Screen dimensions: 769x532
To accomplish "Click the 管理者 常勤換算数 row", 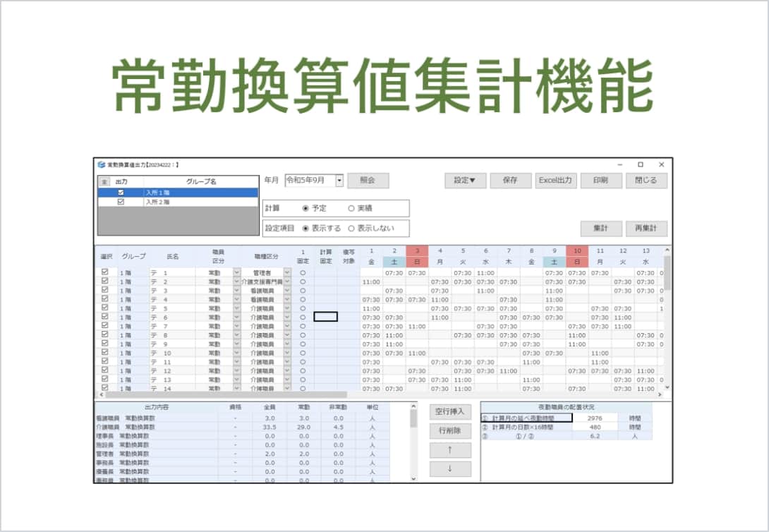I will (x=243, y=454).
